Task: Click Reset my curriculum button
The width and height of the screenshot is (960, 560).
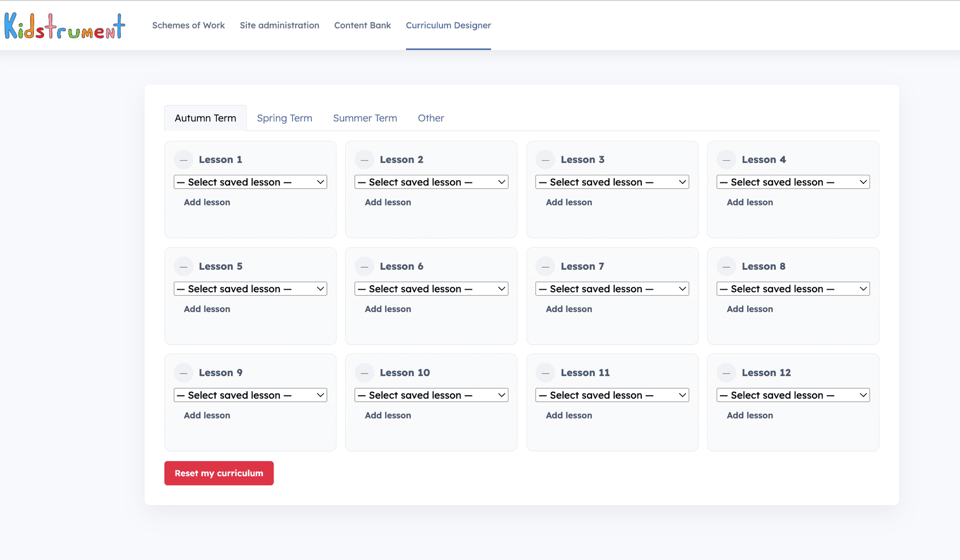Action: (x=219, y=473)
